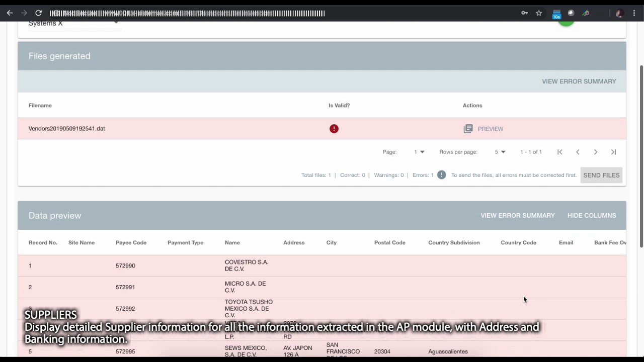Screen dimensions: 644x362
Task: Click the City column header
Action: click(x=332, y=243)
